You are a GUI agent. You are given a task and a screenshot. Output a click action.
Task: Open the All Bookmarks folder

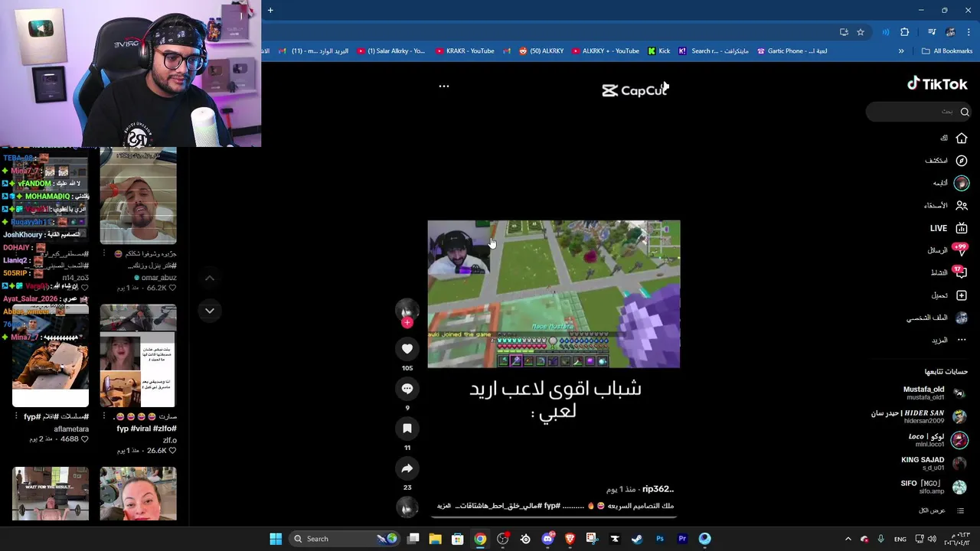(x=947, y=51)
